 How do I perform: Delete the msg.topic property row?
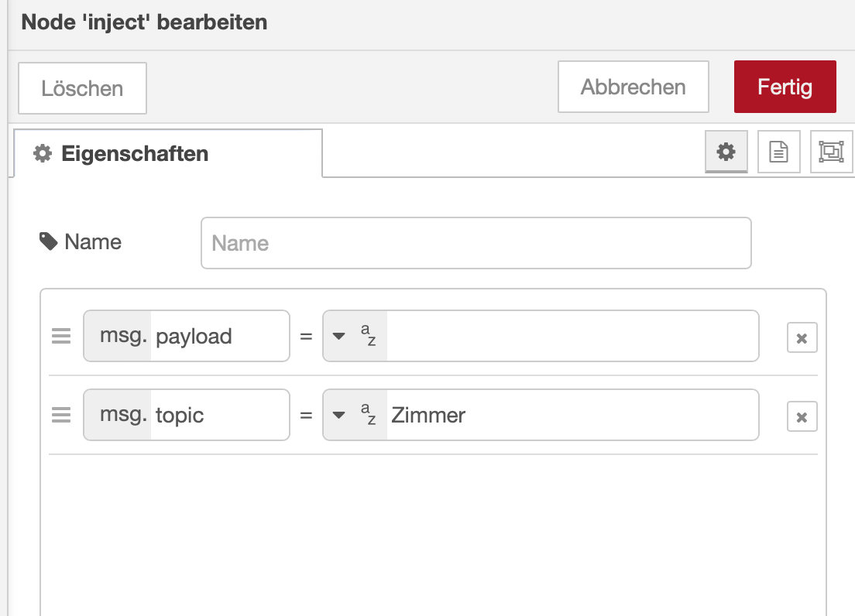[x=802, y=418]
